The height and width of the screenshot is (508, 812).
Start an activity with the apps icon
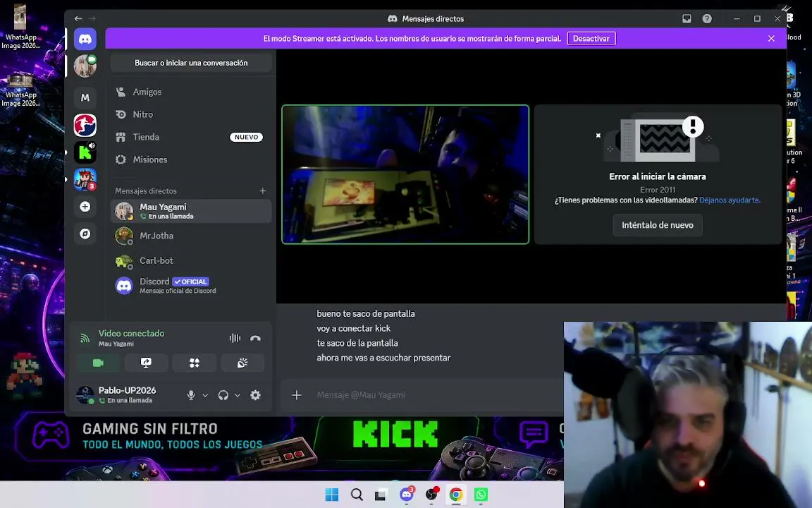195,363
